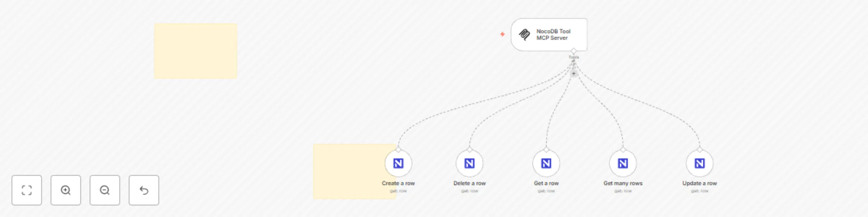Click the diamond connector atop Get many rows

point(623,150)
